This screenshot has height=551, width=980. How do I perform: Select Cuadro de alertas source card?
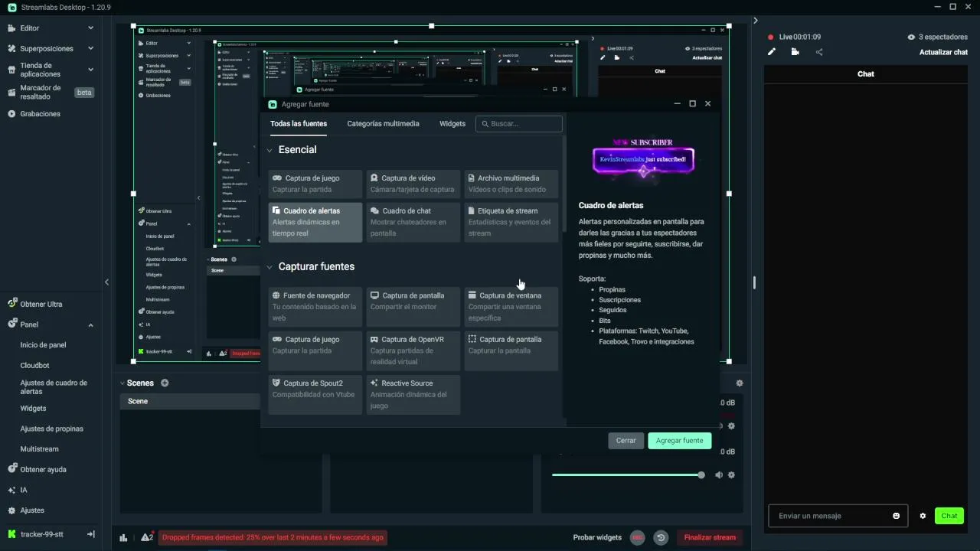tap(315, 222)
